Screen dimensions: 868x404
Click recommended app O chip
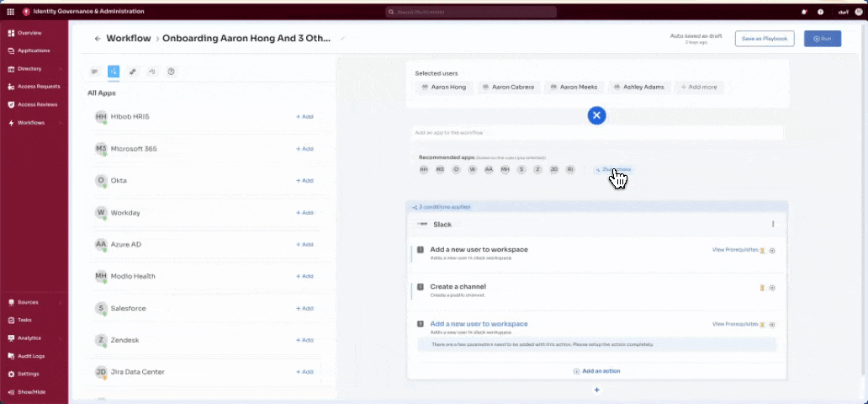coord(456,169)
